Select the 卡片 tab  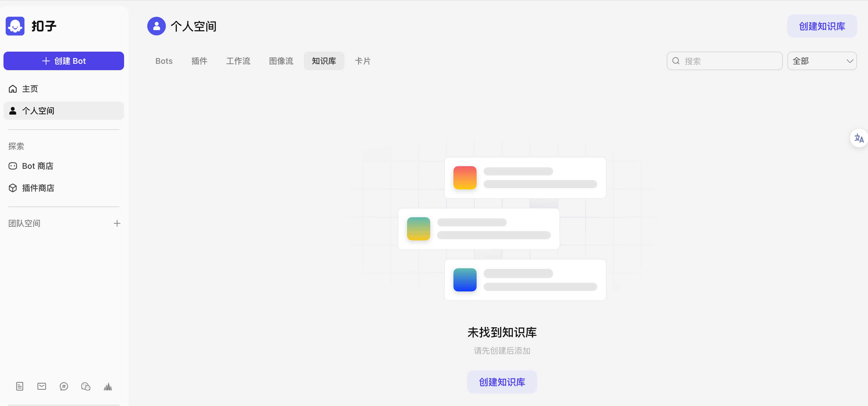pos(363,61)
